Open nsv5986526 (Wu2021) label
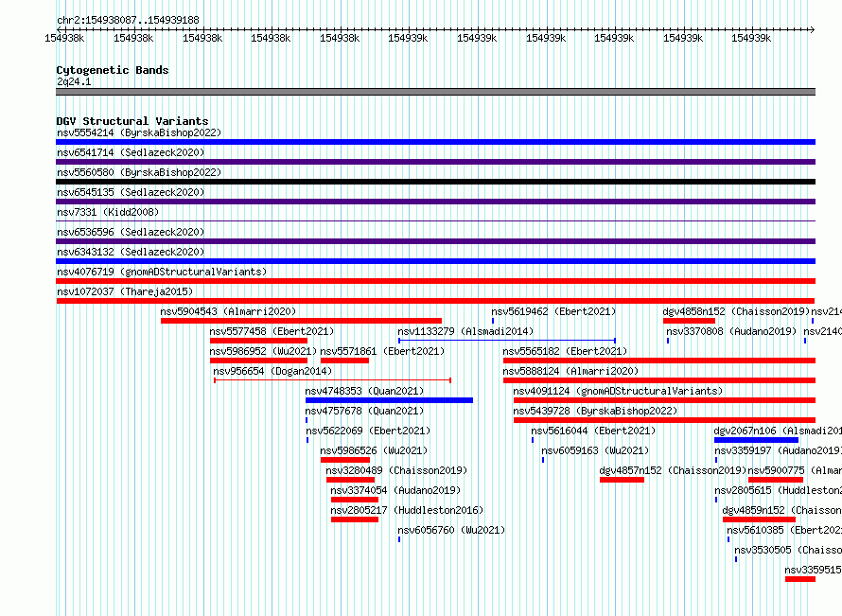The height and width of the screenshot is (616, 842). point(374,450)
